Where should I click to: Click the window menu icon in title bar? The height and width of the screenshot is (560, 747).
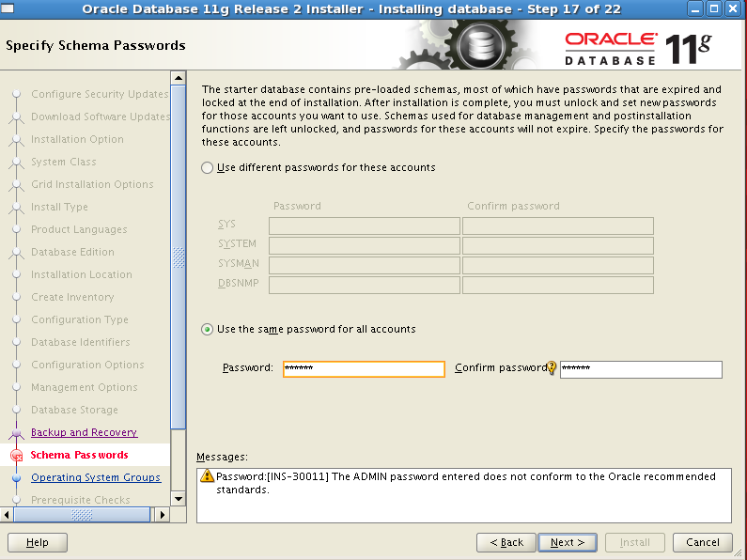click(8, 8)
